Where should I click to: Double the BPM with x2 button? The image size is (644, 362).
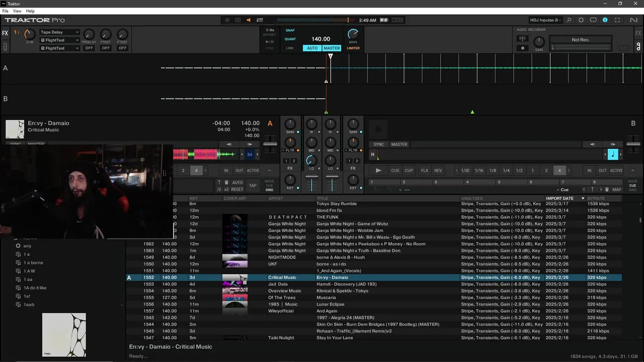pos(226,190)
